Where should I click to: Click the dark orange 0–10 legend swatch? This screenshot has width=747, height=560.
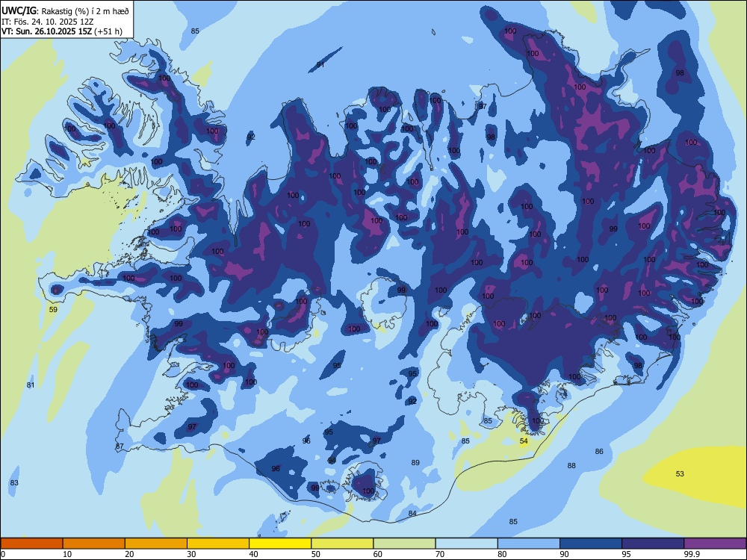[31, 544]
